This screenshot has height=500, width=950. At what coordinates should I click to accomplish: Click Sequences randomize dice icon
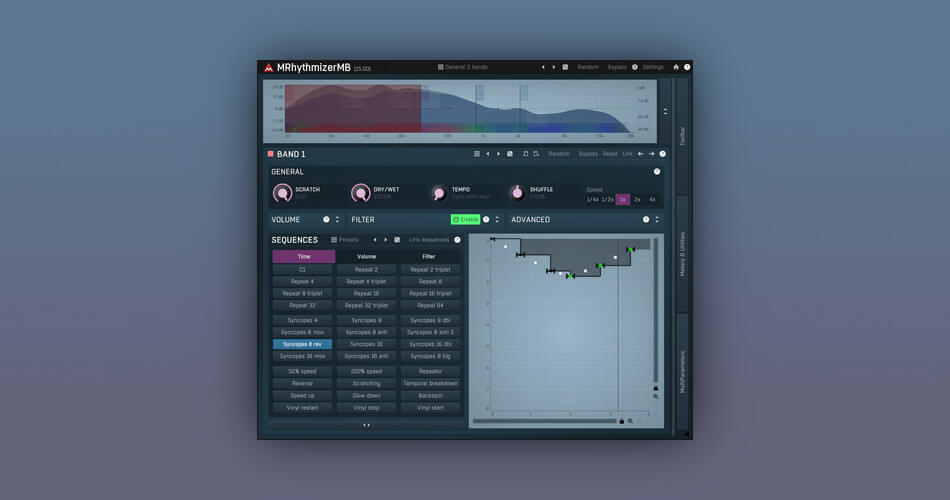click(x=397, y=240)
